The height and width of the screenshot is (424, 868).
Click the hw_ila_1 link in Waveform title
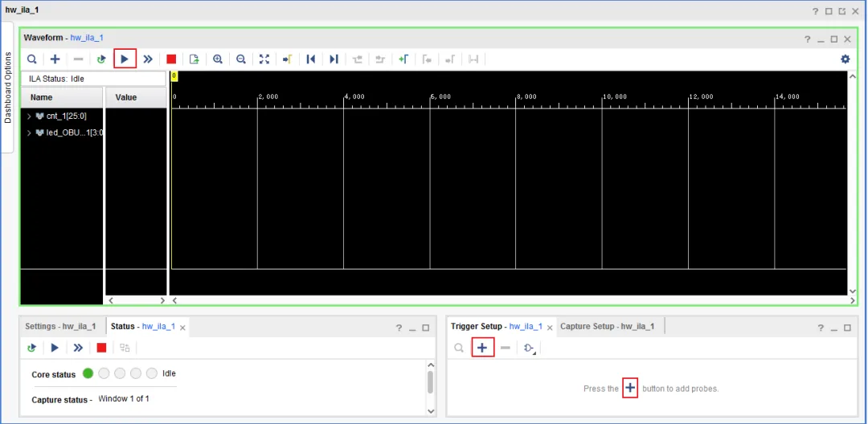pyautogui.click(x=87, y=38)
